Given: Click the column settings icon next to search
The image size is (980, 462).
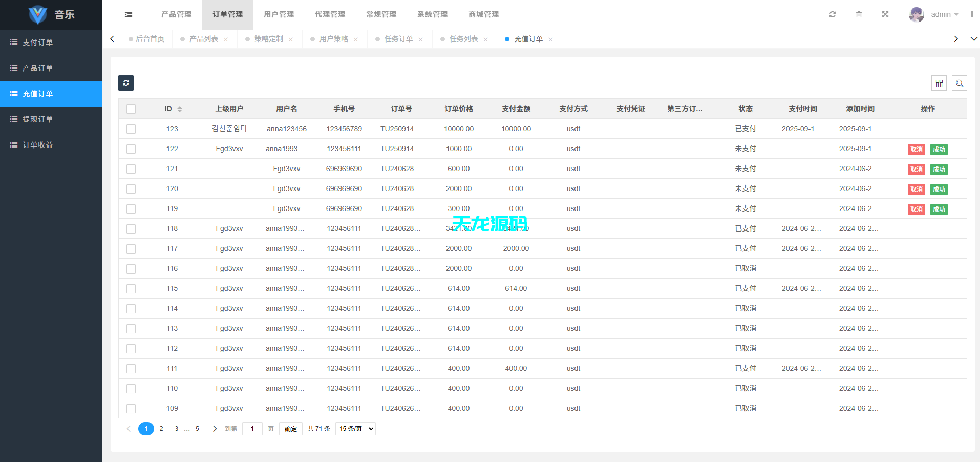Looking at the screenshot, I should [940, 82].
